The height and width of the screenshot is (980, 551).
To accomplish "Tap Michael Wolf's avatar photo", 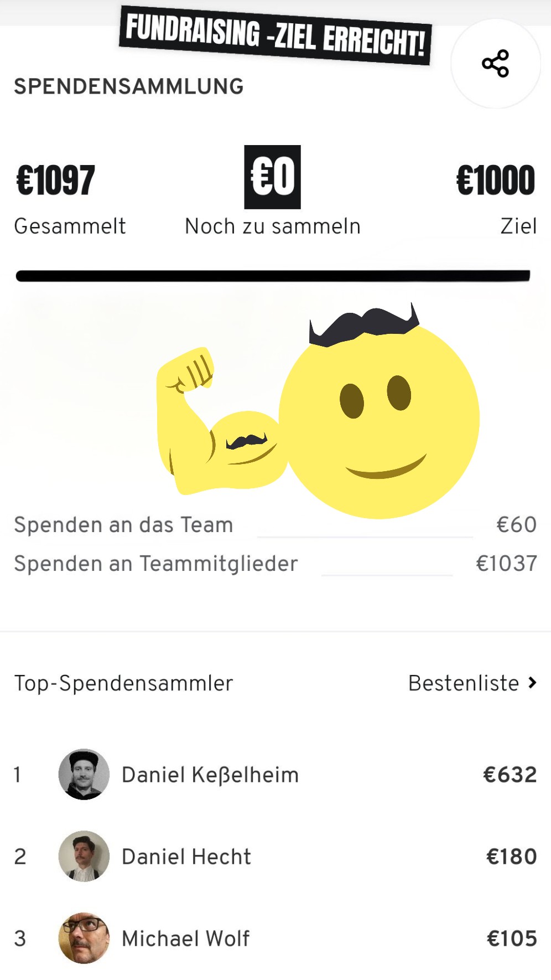I will point(84,938).
